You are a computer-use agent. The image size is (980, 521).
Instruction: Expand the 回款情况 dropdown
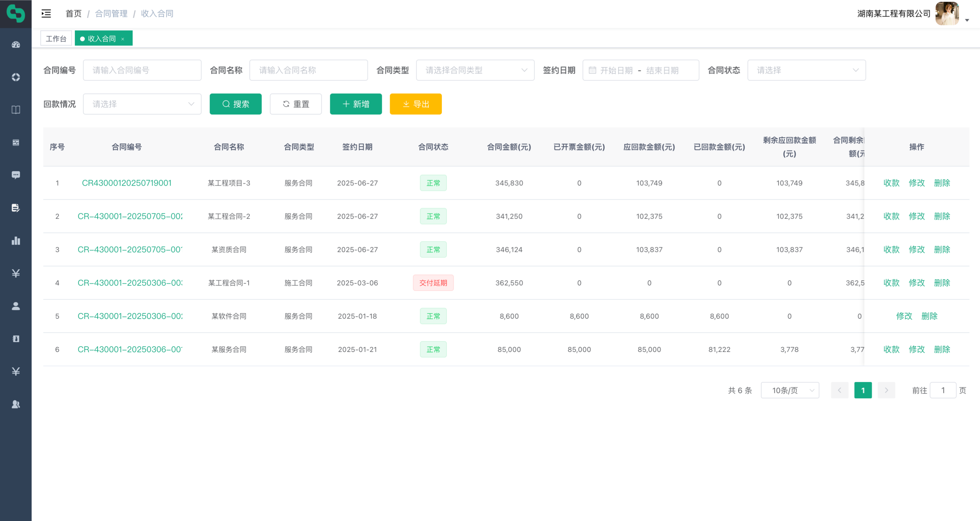point(142,104)
